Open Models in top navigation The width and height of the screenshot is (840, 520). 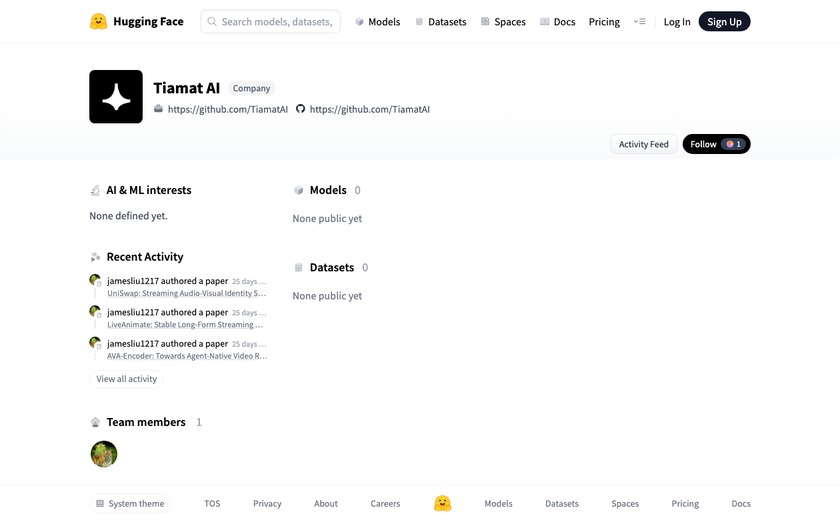[378, 22]
